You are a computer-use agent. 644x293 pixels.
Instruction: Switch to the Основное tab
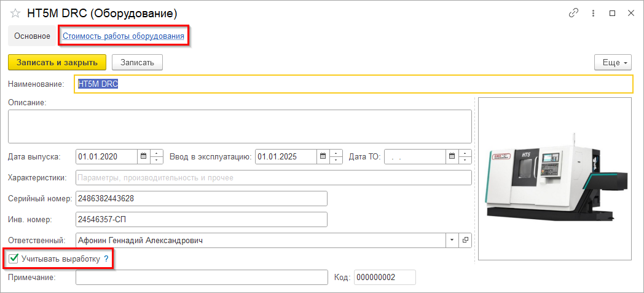[32, 36]
